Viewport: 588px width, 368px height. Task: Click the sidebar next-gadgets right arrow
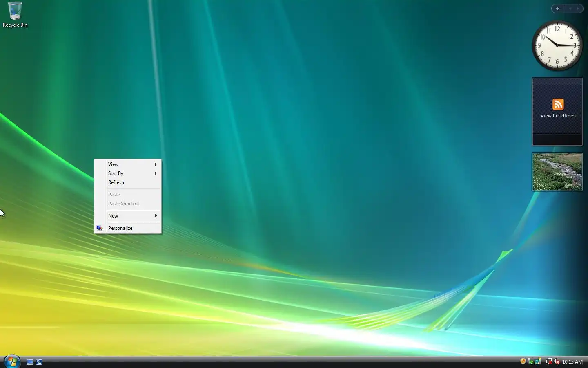coord(578,8)
